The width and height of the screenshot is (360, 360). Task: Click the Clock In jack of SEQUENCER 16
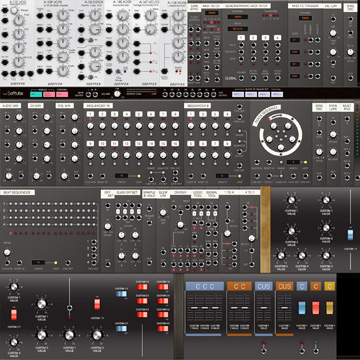pos(90,176)
